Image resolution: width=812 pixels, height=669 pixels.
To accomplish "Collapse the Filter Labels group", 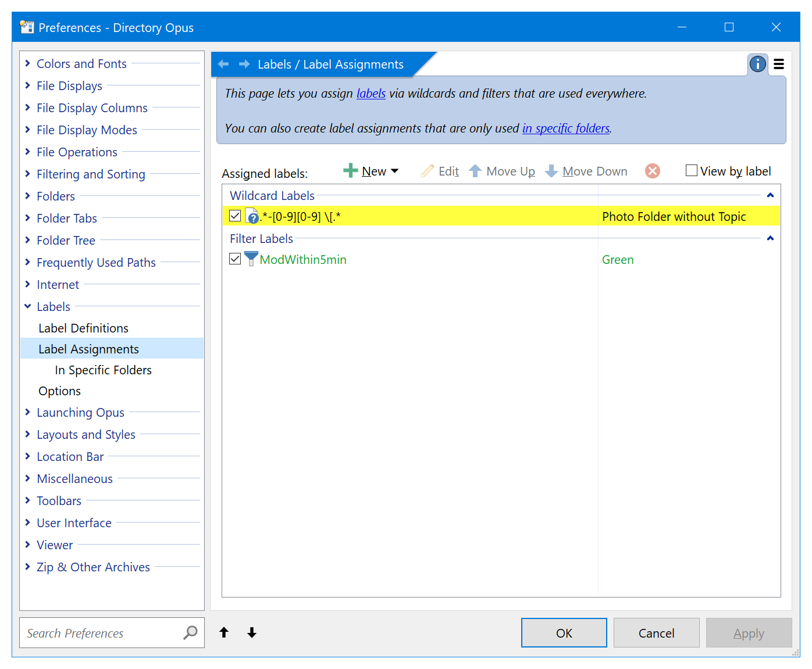I will click(x=770, y=238).
